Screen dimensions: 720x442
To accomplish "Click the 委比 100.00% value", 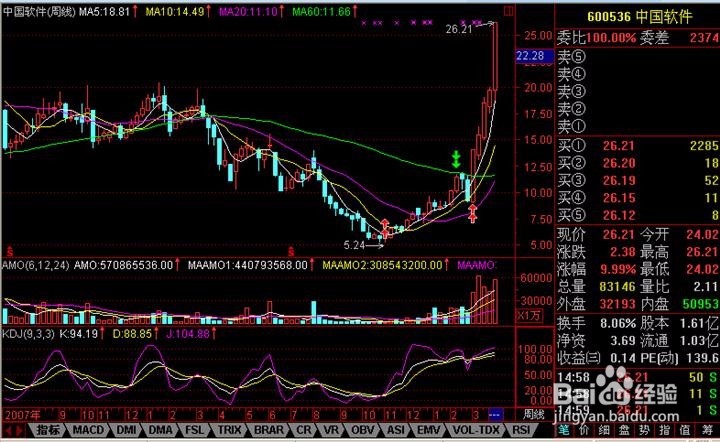I will coord(611,38).
